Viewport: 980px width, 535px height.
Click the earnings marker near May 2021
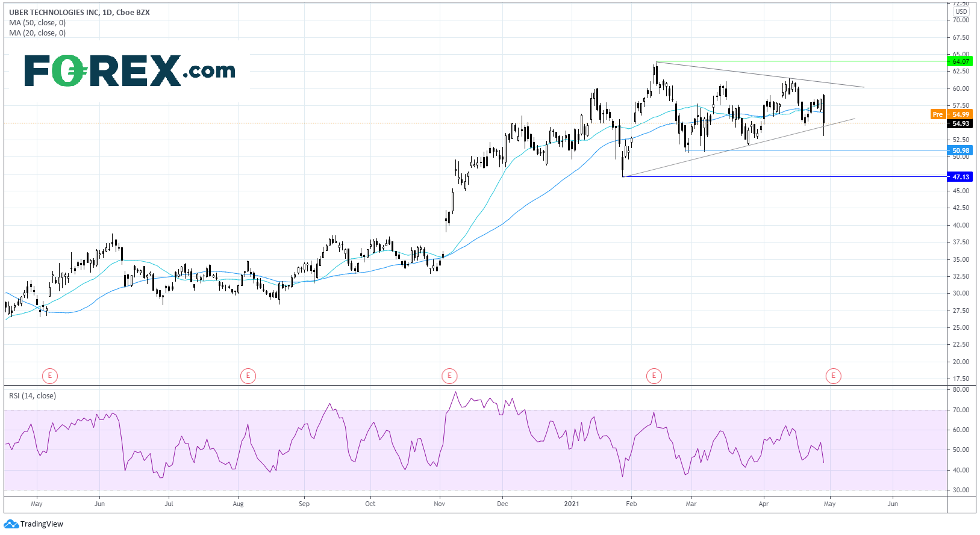pos(834,376)
